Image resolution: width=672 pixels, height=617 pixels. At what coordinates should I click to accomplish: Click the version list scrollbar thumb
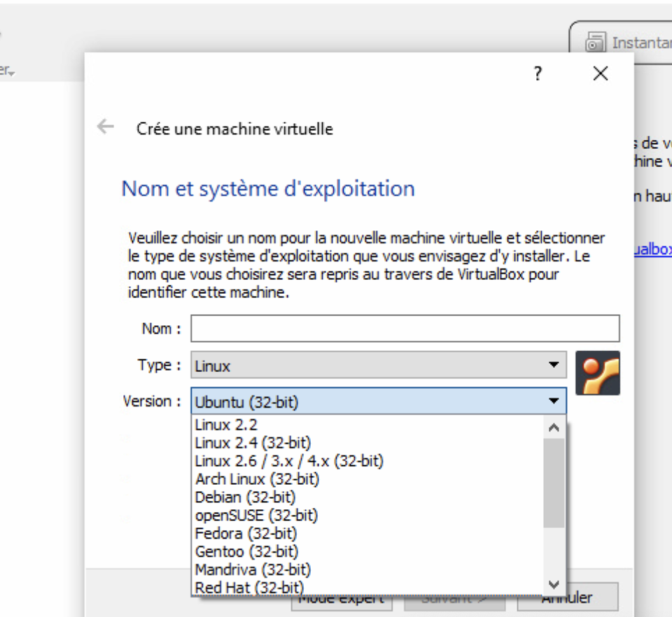tap(554, 483)
